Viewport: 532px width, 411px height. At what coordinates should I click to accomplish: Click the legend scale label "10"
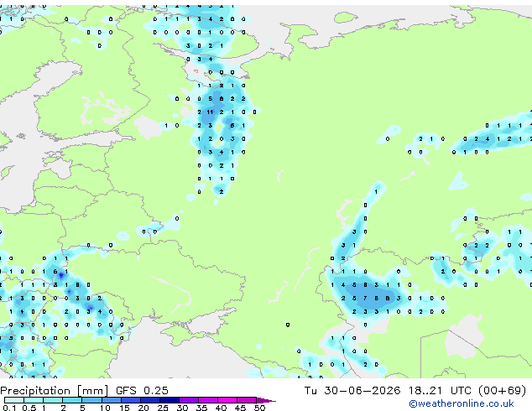tap(105, 408)
